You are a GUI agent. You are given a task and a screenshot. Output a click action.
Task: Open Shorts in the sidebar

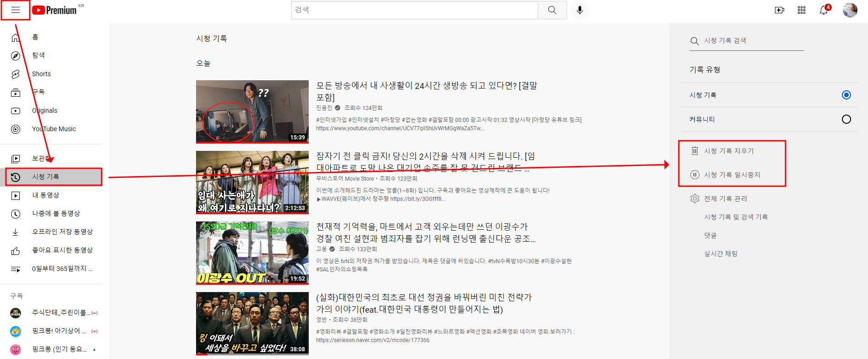[x=41, y=74]
